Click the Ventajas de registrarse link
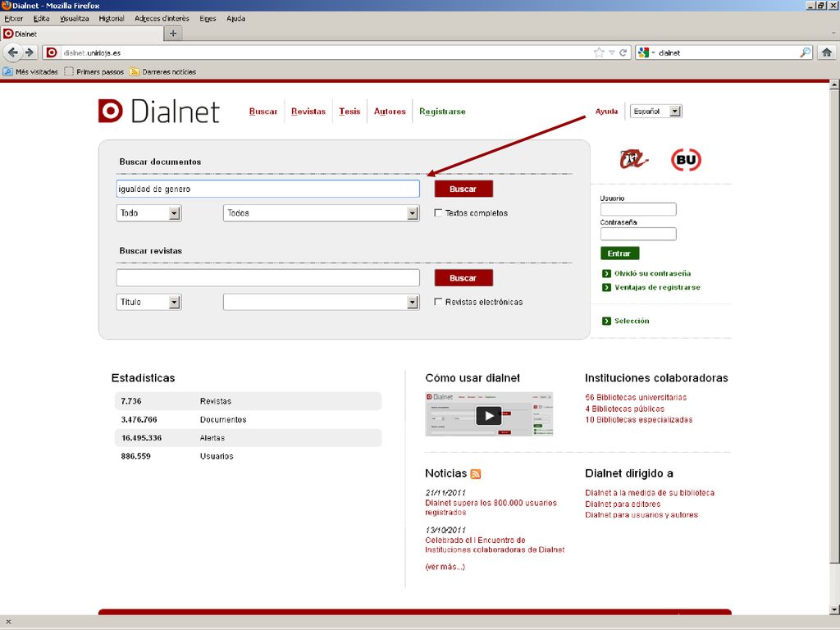This screenshot has height=630, width=840. [657, 287]
